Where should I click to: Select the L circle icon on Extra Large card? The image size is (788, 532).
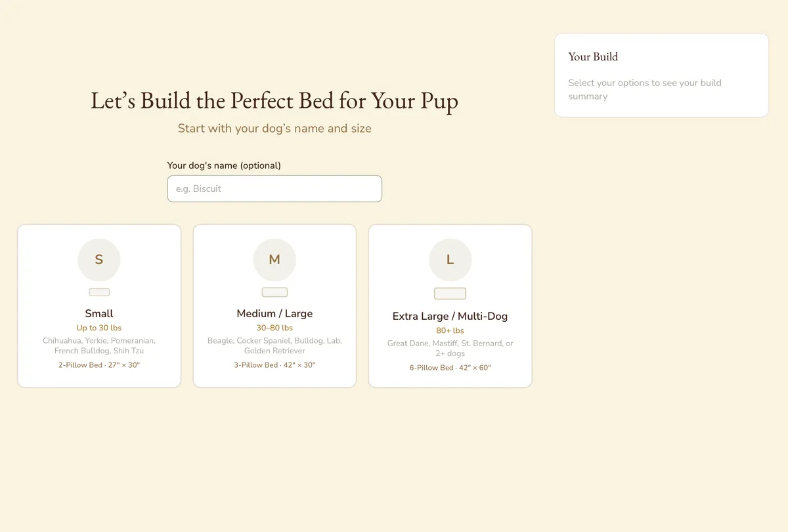[x=450, y=259]
